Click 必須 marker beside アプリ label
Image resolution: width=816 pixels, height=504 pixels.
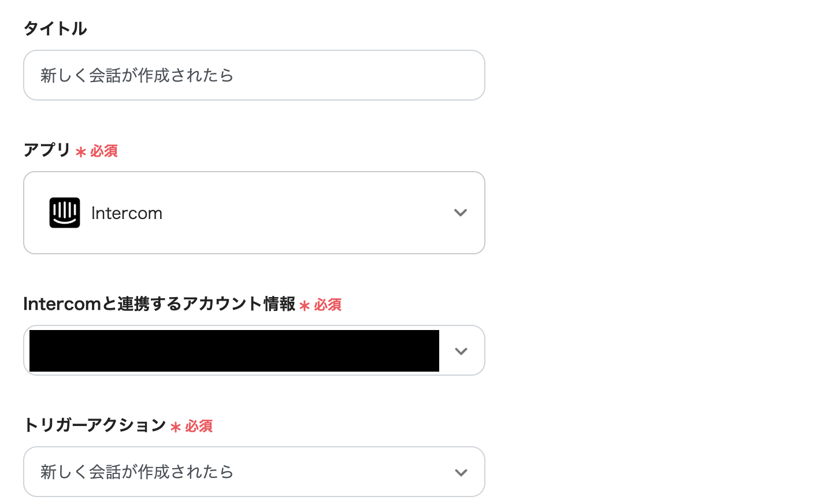(104, 151)
